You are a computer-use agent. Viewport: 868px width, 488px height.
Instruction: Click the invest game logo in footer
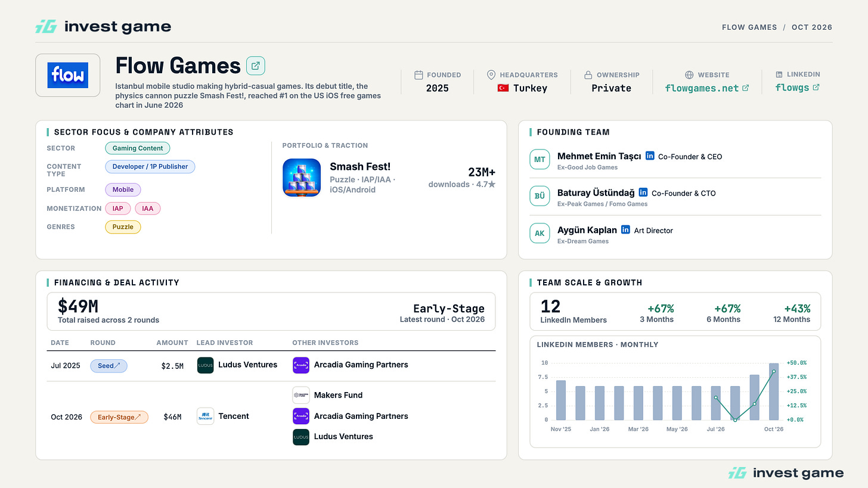click(786, 473)
